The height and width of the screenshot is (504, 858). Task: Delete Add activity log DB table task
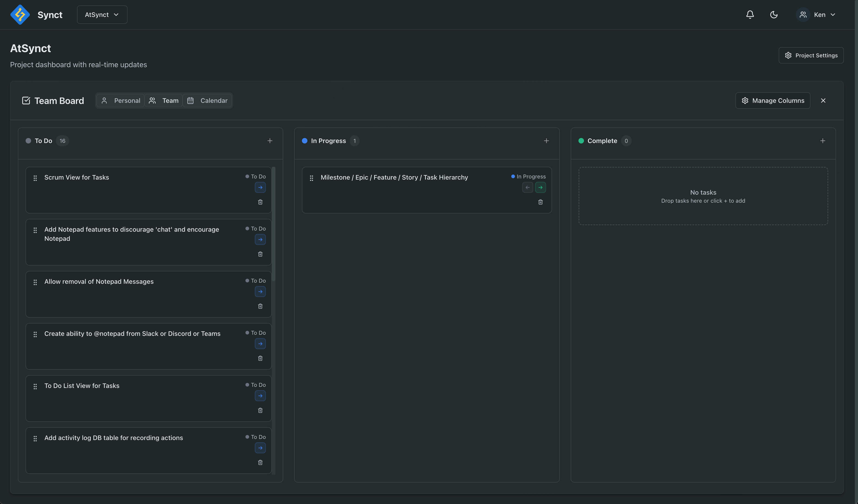click(260, 462)
